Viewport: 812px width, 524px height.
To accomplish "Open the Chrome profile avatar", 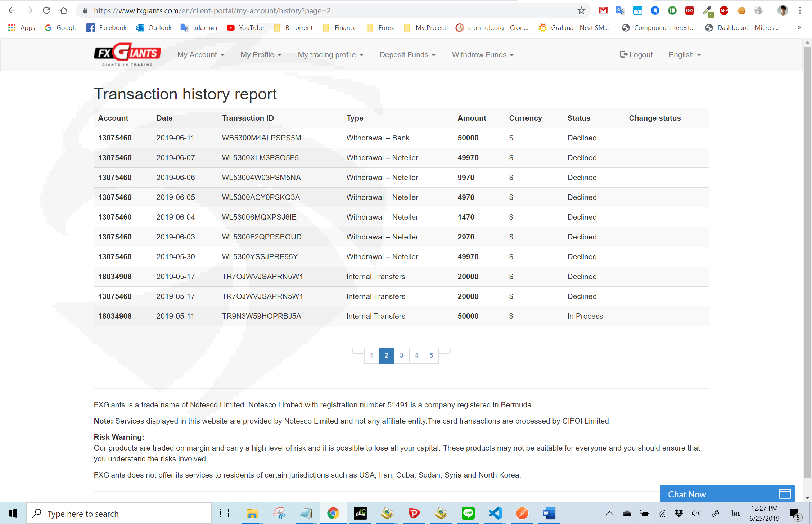I will [x=782, y=10].
